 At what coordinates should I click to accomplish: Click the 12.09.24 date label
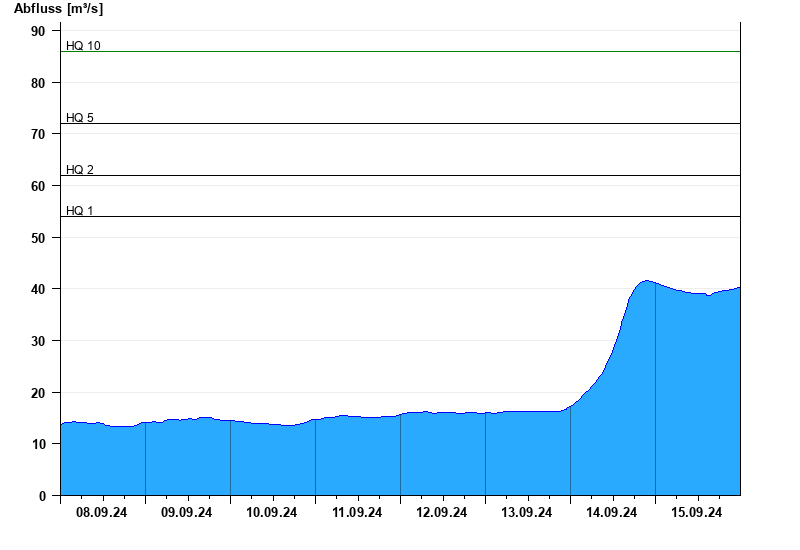tap(442, 513)
